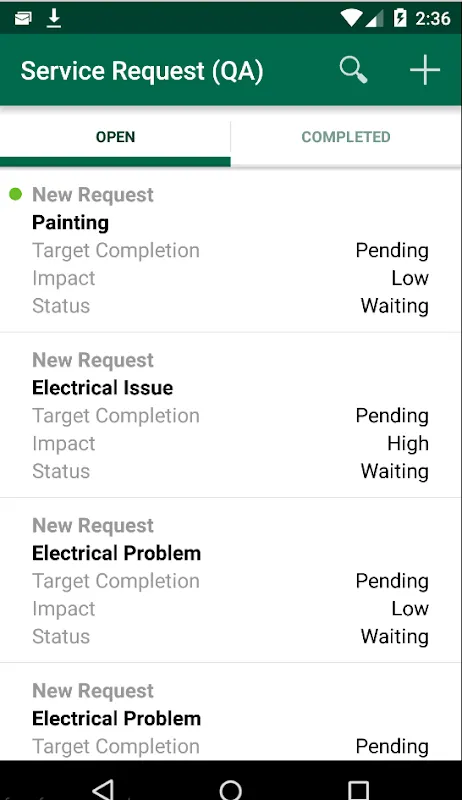462x800 pixels.
Task: Open the first Electrical Problem request
Action: pyautogui.click(x=230, y=580)
